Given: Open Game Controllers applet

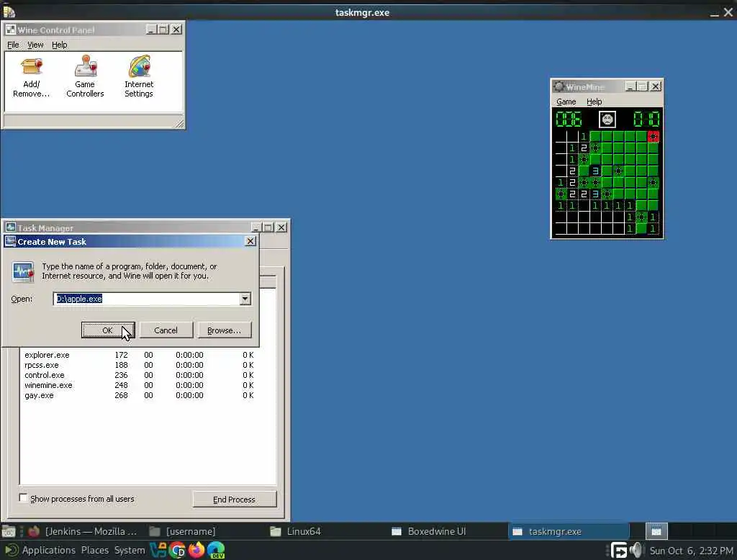Looking at the screenshot, I should point(85,76).
